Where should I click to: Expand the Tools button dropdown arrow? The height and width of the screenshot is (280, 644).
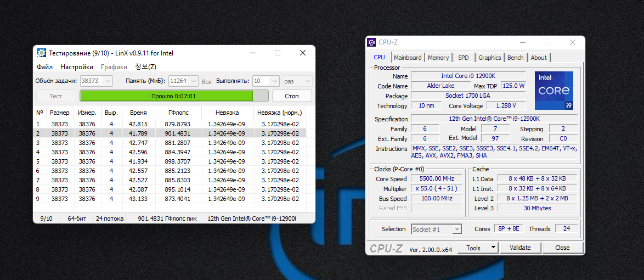point(494,248)
